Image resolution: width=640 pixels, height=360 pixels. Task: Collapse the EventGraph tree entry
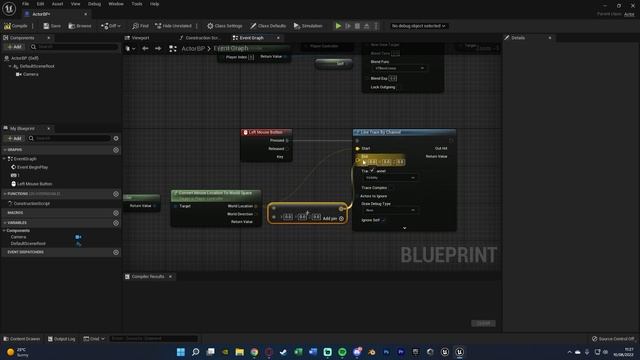pos(4,159)
